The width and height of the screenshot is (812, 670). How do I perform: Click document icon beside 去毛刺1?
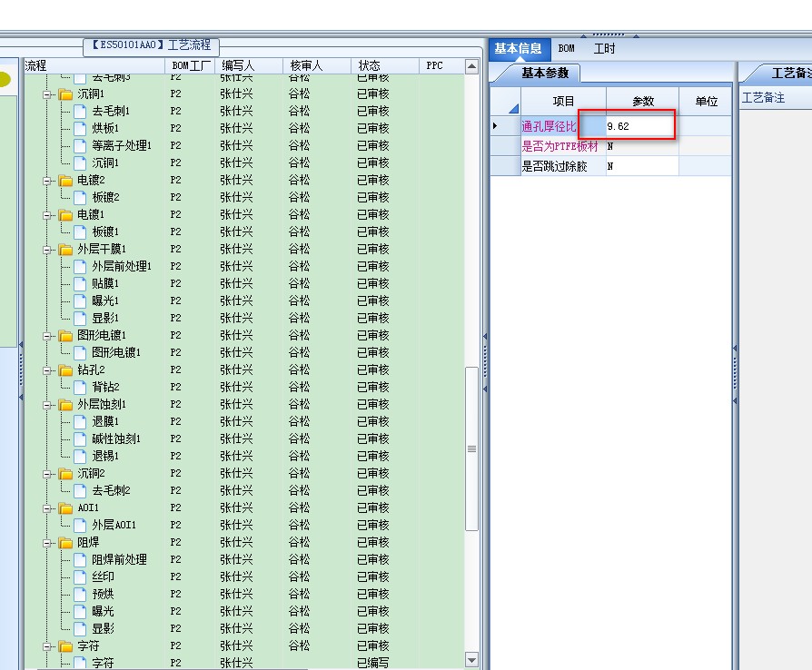tap(80, 112)
